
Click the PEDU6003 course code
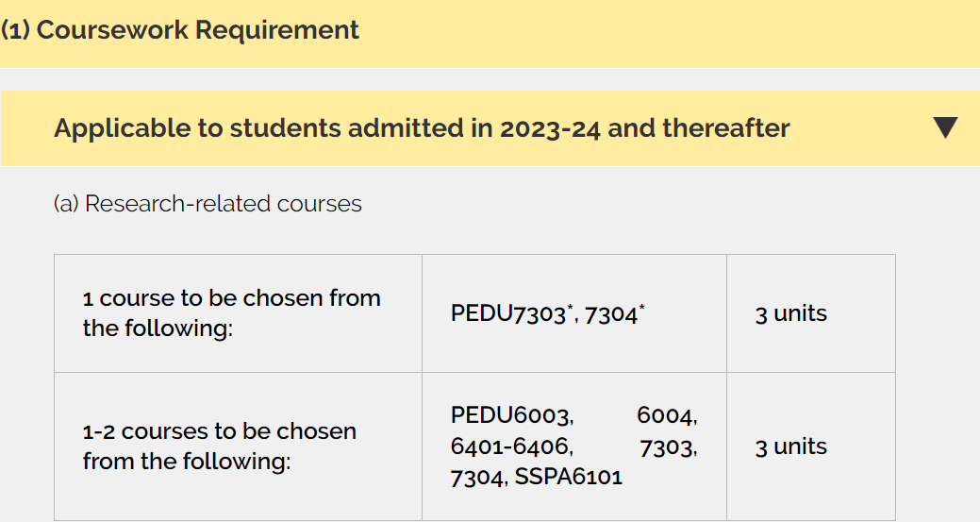point(511,415)
